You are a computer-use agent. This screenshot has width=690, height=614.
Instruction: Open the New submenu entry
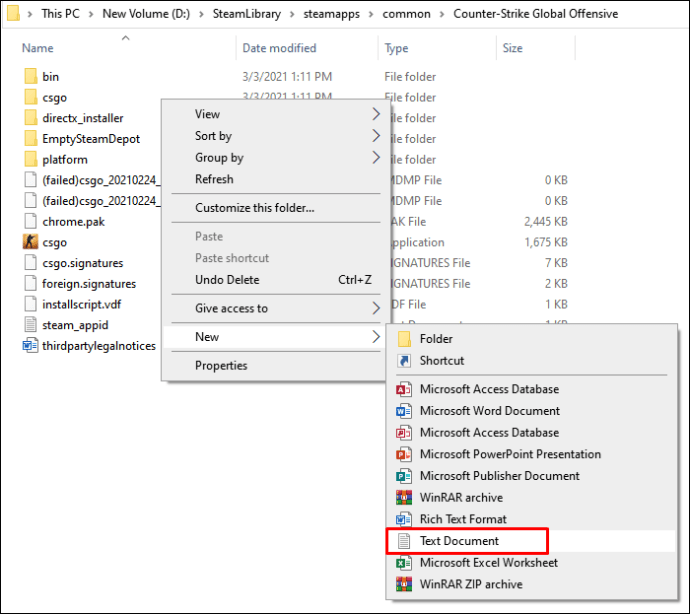pos(276,337)
